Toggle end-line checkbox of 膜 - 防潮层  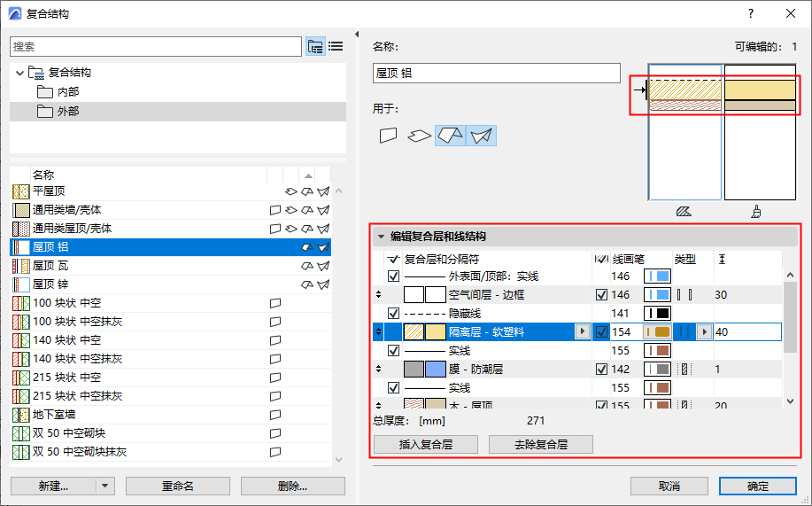pos(601,370)
